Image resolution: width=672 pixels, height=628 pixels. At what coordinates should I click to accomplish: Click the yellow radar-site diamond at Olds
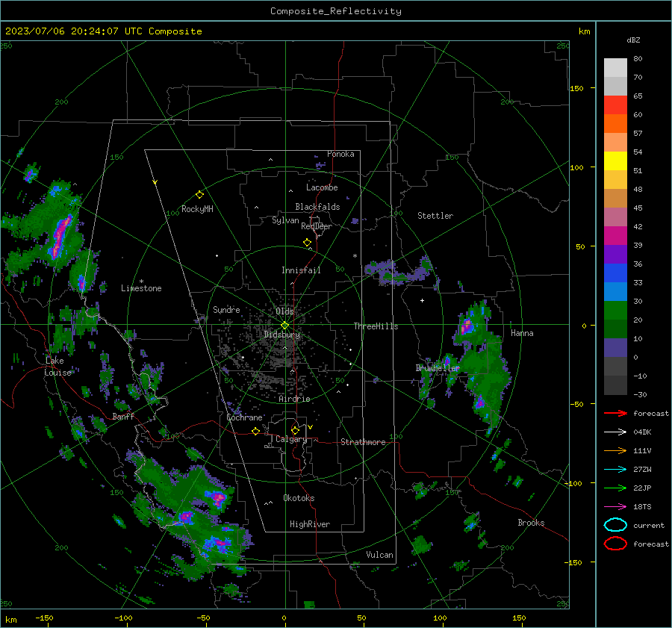pos(284,326)
